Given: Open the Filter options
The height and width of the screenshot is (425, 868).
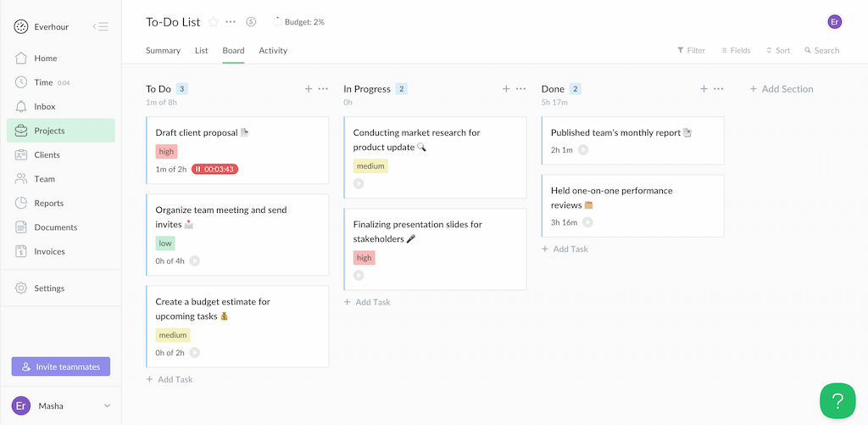Looking at the screenshot, I should click(x=691, y=50).
